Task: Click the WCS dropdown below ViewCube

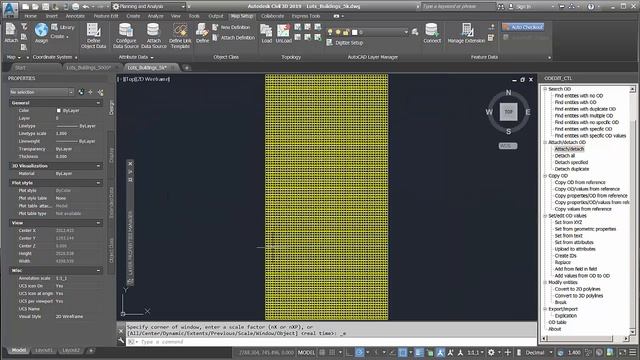Action: (x=508, y=146)
